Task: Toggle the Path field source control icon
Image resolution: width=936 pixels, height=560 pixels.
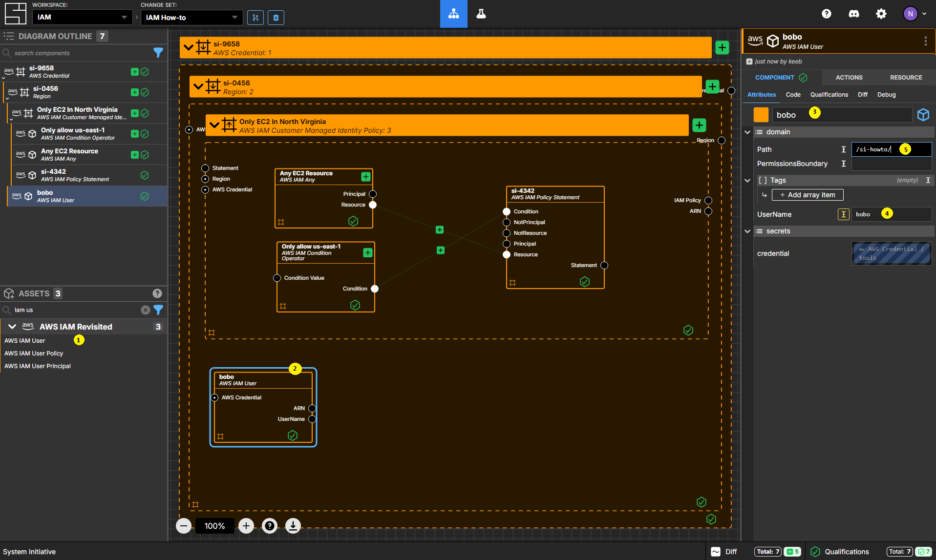Action: 844,149
